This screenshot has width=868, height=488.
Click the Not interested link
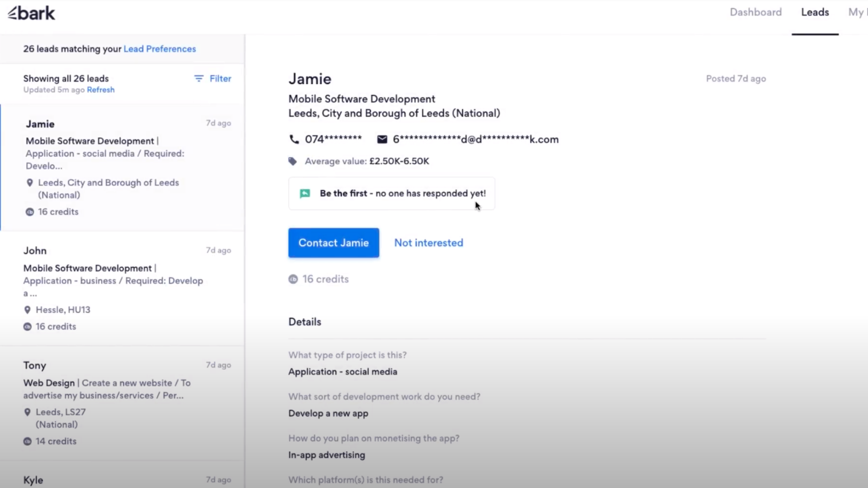click(429, 243)
